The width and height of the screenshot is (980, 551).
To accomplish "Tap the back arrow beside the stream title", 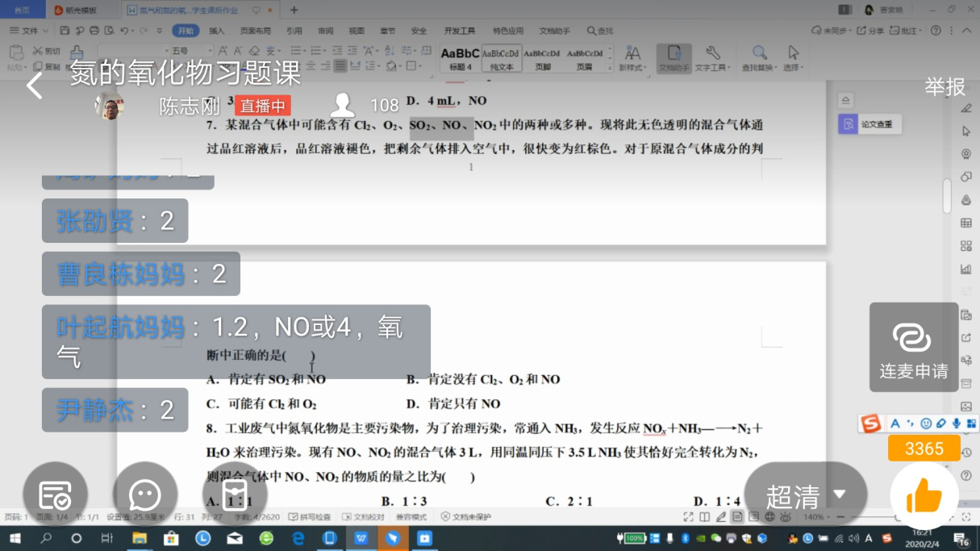I will 34,86.
